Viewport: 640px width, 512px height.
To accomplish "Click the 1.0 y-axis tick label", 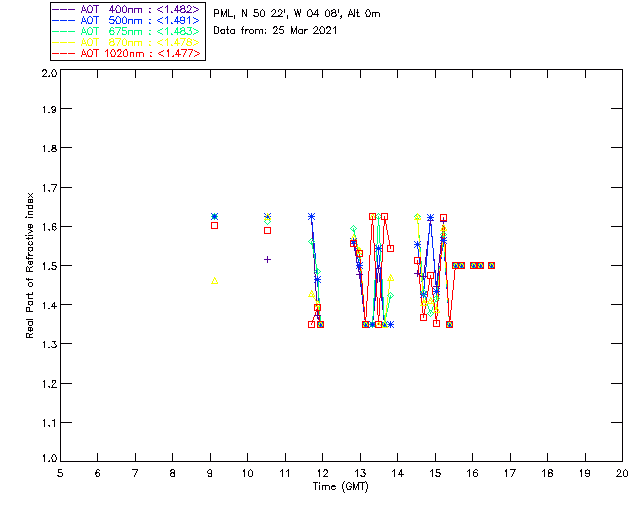I will pyautogui.click(x=49, y=458).
